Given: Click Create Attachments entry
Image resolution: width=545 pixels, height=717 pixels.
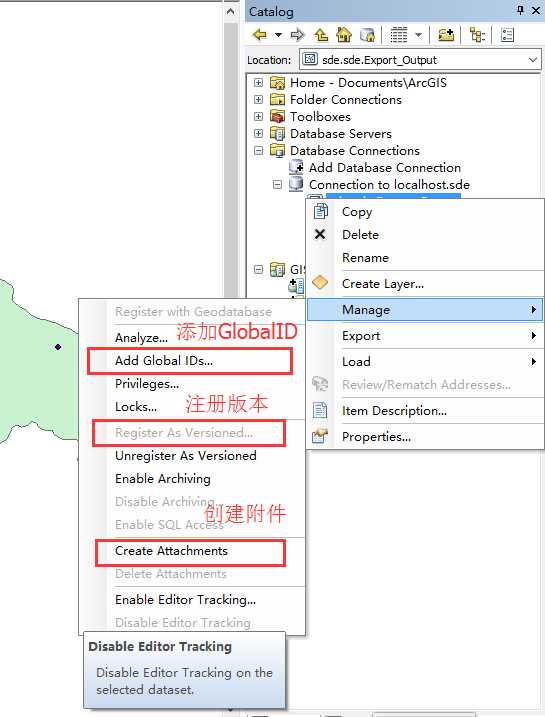Looking at the screenshot, I should 192,551.
